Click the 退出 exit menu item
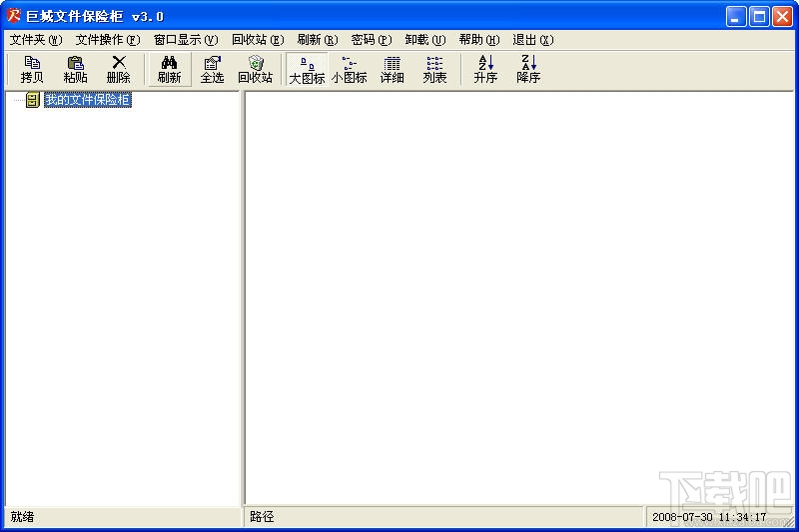Screen dimensions: 799x532 point(532,40)
